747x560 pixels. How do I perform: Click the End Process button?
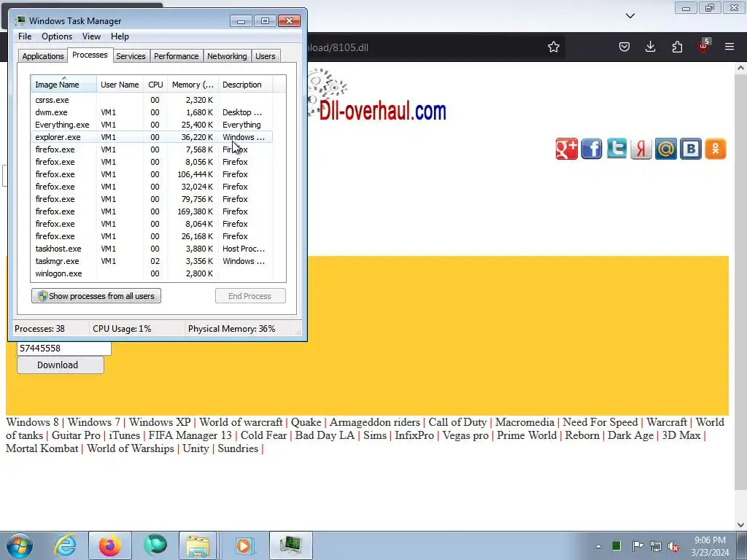[x=250, y=296]
